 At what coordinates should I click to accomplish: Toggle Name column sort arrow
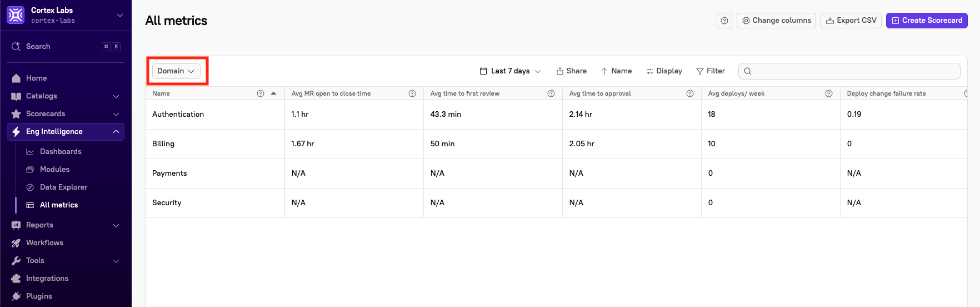(273, 93)
